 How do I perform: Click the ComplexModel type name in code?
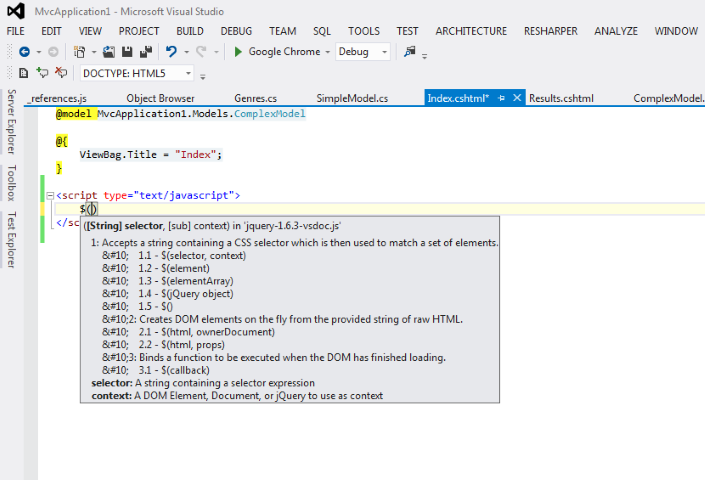(269, 114)
